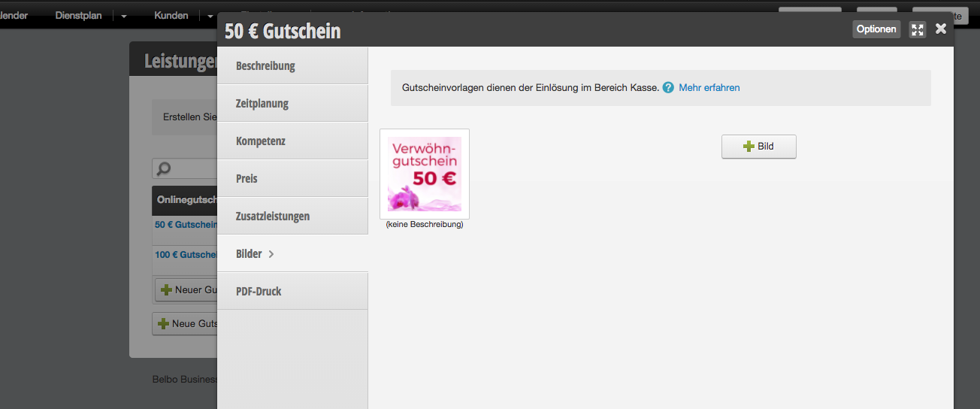Image resolution: width=980 pixels, height=409 pixels.
Task: Close the 50 € Gutschein dialog
Action: point(941,29)
